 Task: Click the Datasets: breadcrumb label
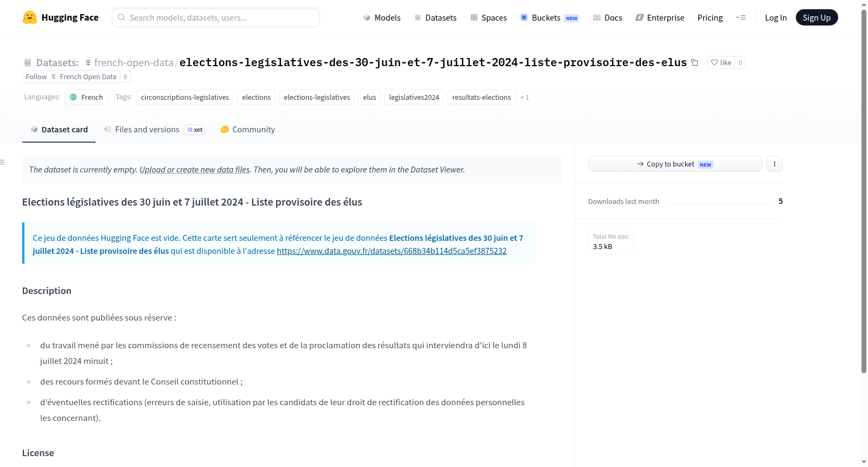pos(58,62)
